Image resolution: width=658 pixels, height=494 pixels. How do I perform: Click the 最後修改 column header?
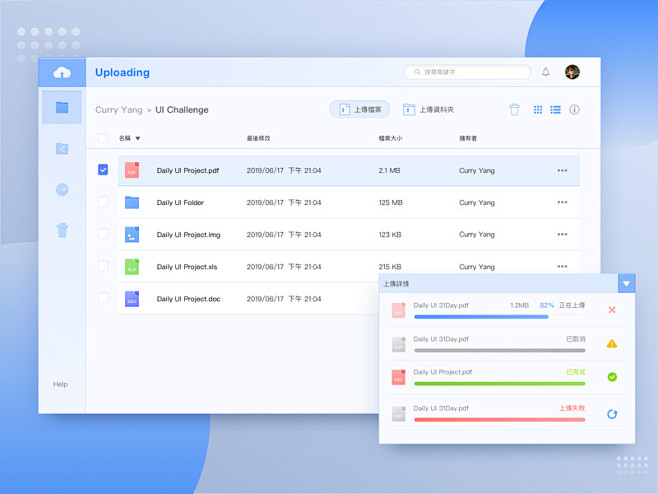click(258, 138)
